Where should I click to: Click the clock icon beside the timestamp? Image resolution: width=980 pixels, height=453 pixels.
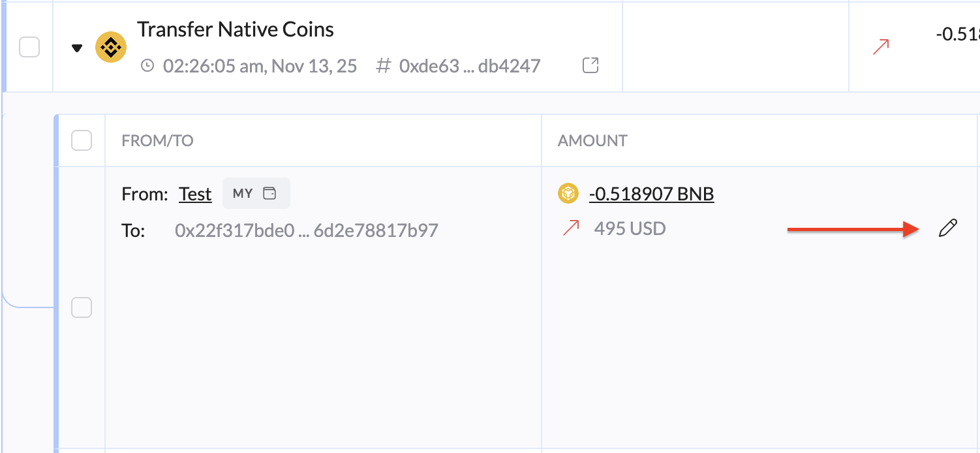(148, 66)
